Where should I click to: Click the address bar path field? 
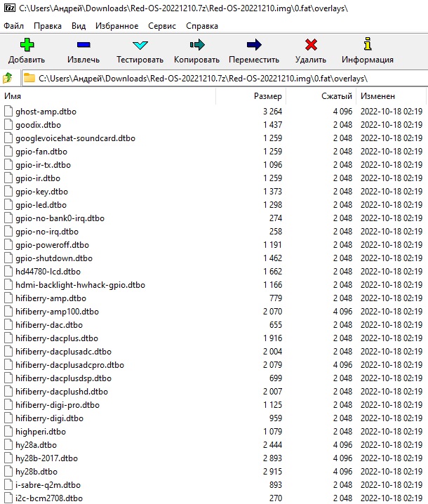[225, 78]
